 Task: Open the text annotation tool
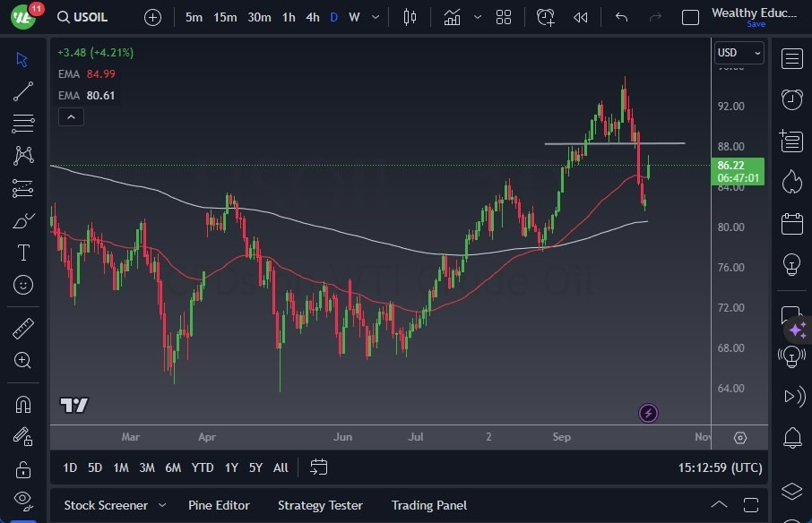tap(23, 253)
